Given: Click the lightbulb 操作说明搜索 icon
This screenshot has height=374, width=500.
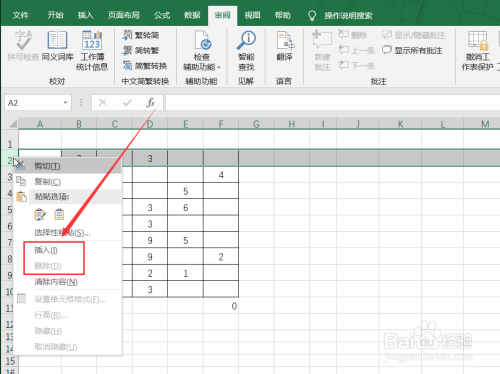Looking at the screenshot, I should pyautogui.click(x=312, y=15).
